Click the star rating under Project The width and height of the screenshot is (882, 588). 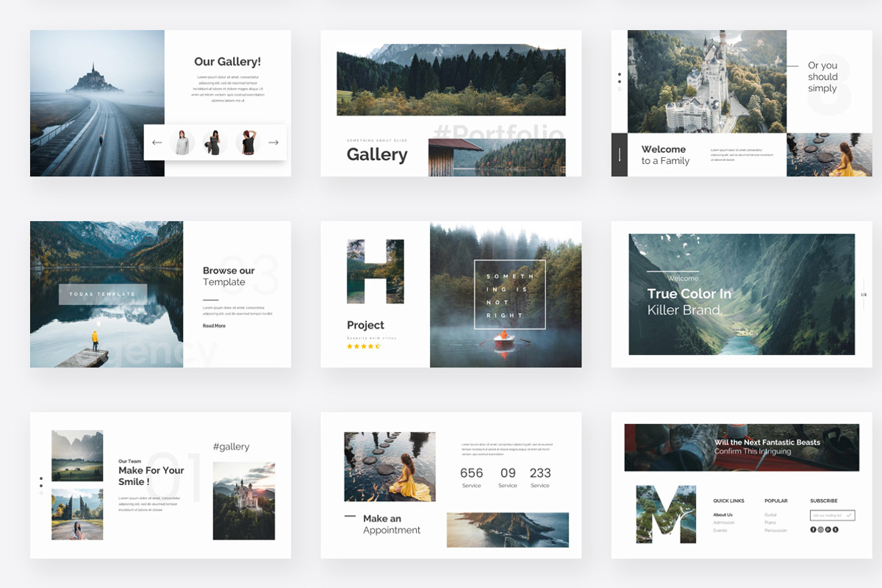363,346
